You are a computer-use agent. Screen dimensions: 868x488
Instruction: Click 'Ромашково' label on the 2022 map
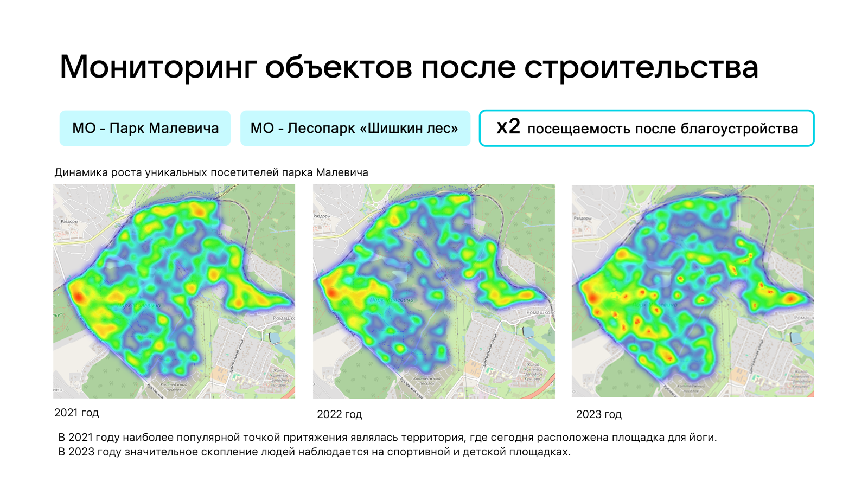pos(540,313)
